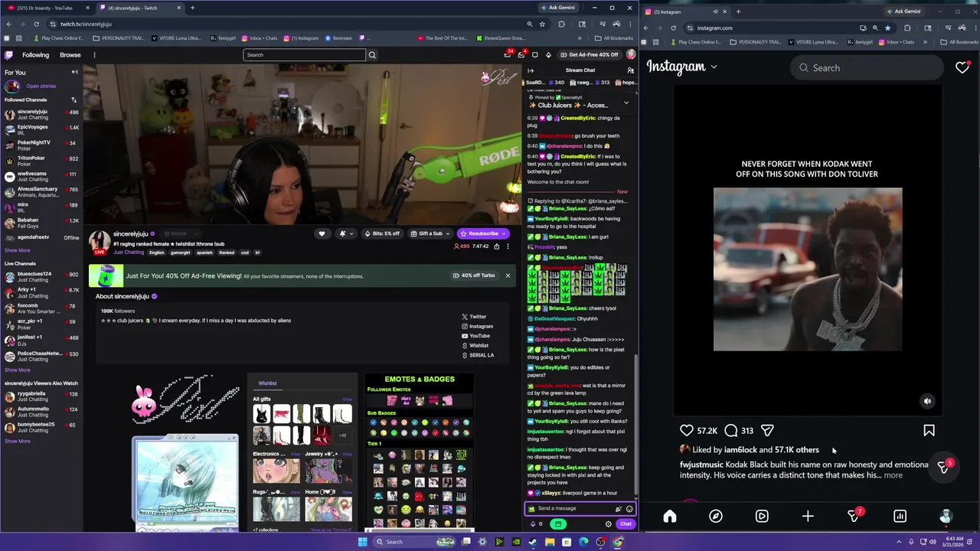Image resolution: width=980 pixels, height=551 pixels.
Task: Open the Instagram dashboard chart icon
Action: 900,517
